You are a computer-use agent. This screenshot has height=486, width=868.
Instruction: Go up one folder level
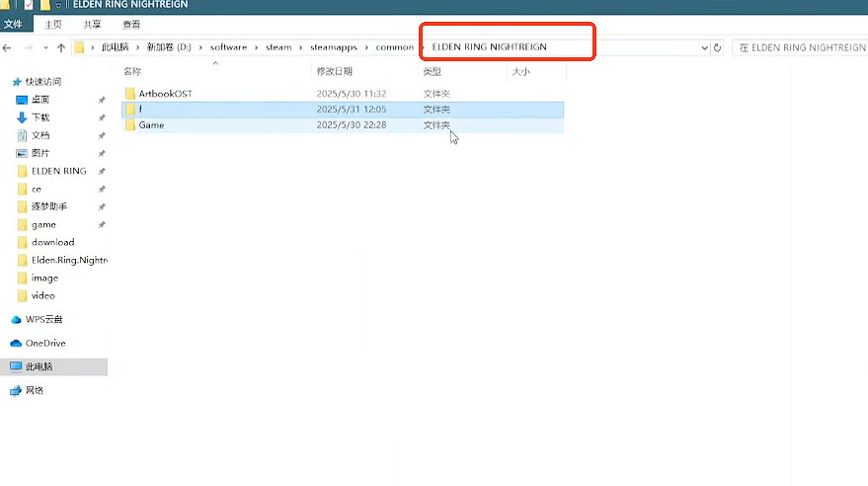click(61, 47)
